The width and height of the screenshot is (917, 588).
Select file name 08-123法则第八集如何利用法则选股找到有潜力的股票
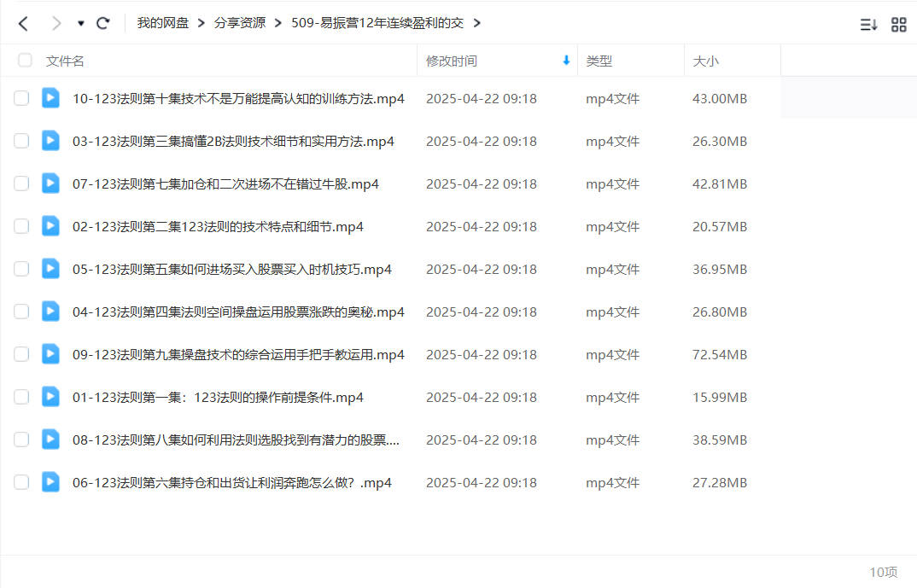[x=237, y=440]
